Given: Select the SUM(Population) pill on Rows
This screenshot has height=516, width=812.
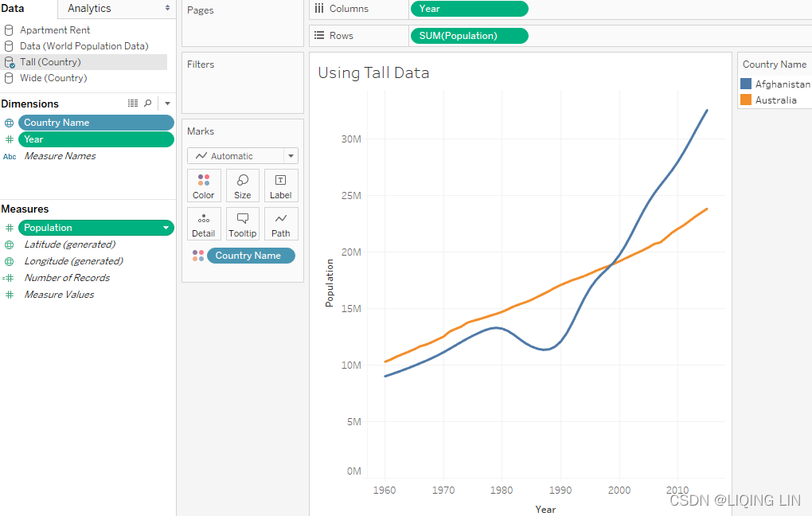Looking at the screenshot, I should click(x=469, y=36).
